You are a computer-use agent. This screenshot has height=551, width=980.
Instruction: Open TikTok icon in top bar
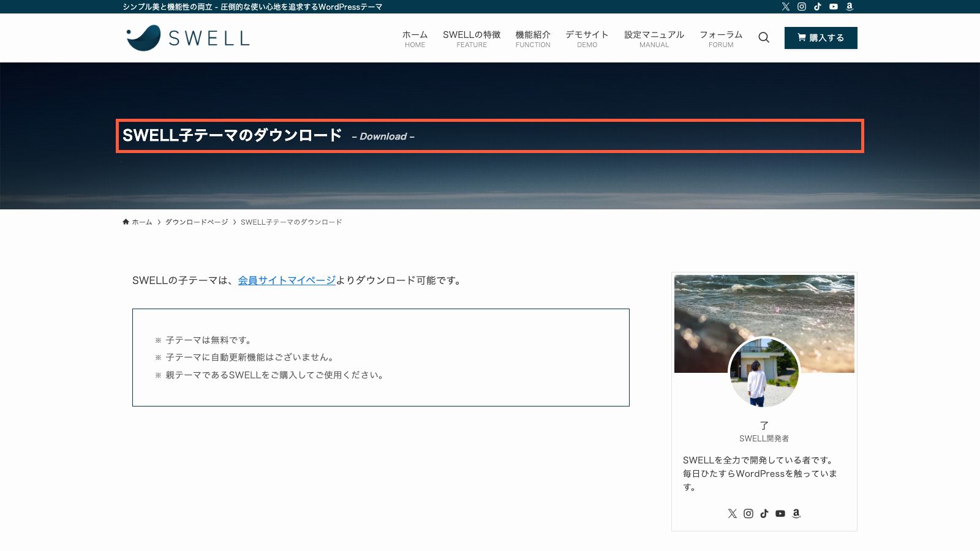(x=818, y=7)
